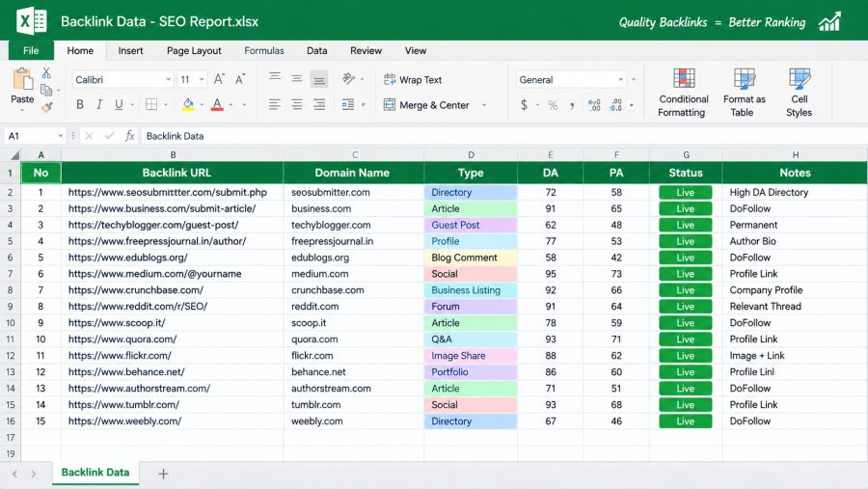This screenshot has width=868, height=489.
Task: Click the Live status in reddit.com row
Action: click(x=686, y=307)
